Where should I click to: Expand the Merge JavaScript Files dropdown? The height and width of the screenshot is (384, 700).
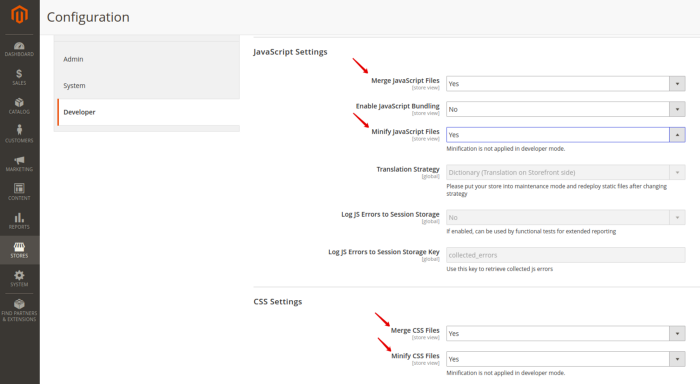566,83
